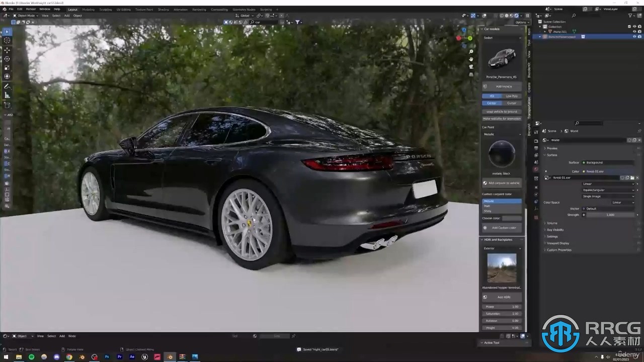Image resolution: width=644 pixels, height=362 pixels.
Task: Hide Plane.001 in viewport
Action: [x=634, y=32]
